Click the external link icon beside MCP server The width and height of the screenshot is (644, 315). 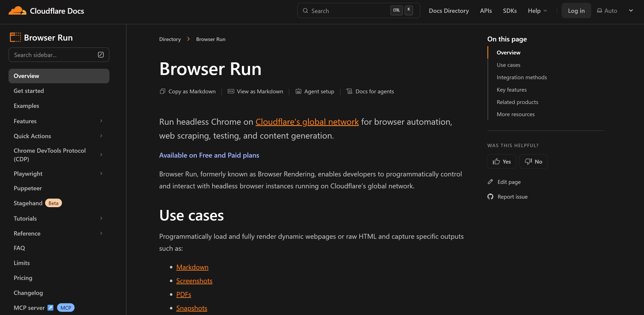pyautogui.click(x=50, y=308)
